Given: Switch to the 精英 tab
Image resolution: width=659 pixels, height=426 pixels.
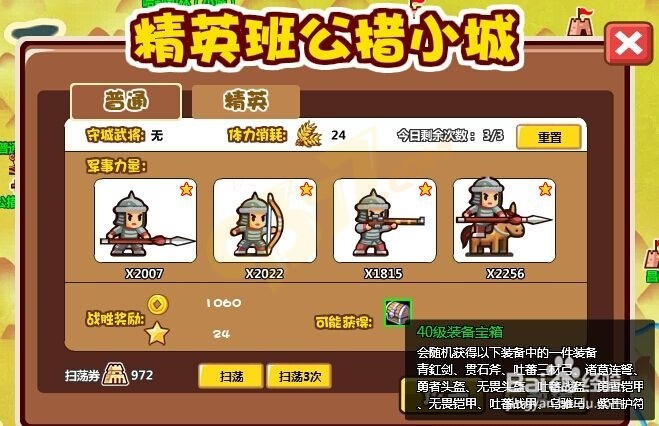Looking at the screenshot, I should pyautogui.click(x=246, y=102).
